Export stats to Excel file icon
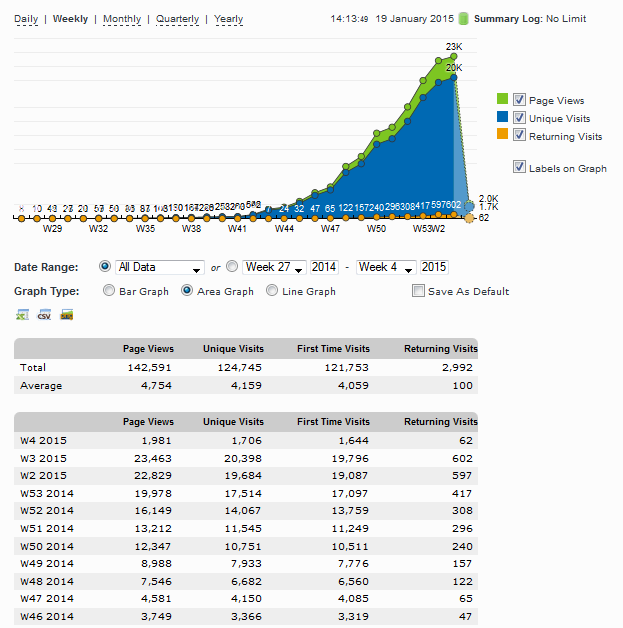This screenshot has height=628, width=623. tap(22, 315)
